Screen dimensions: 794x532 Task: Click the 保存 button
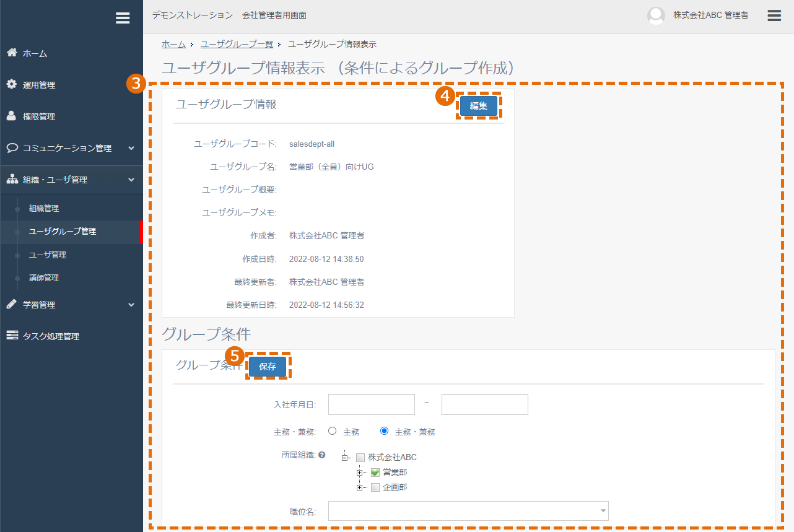click(x=268, y=367)
